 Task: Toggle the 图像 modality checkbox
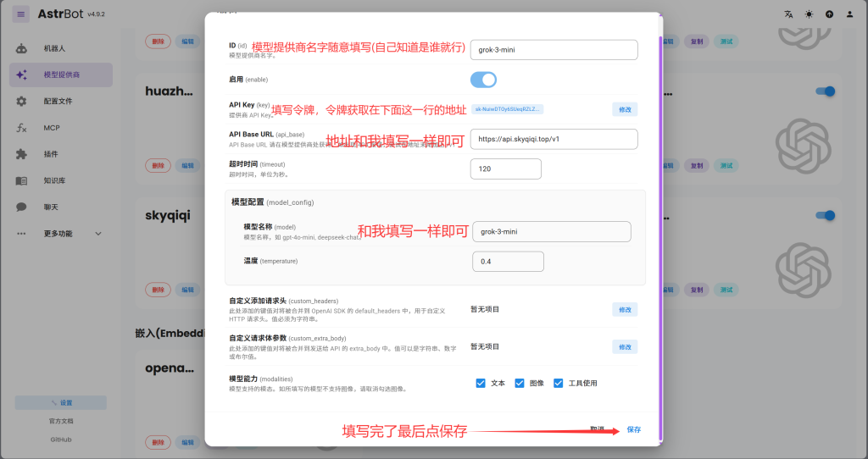tap(520, 383)
